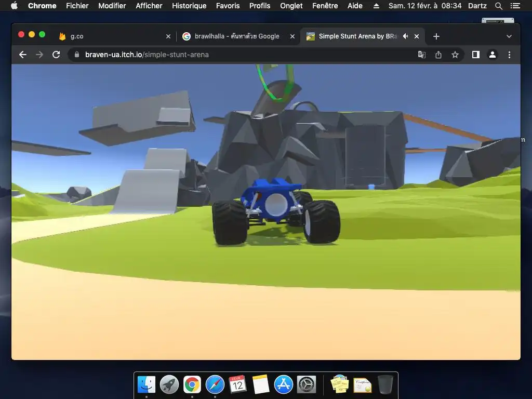Open Launchpad rocket in the Dock

click(169, 384)
